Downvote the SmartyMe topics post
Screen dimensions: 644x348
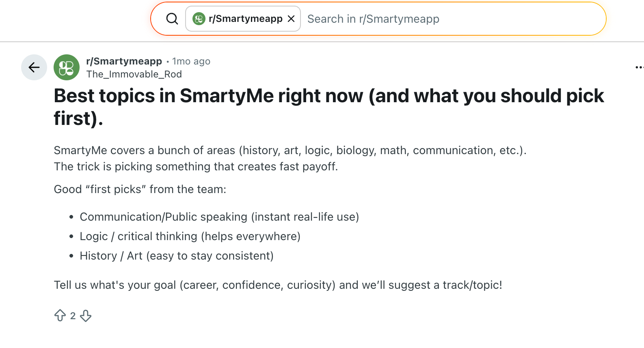pos(86,316)
